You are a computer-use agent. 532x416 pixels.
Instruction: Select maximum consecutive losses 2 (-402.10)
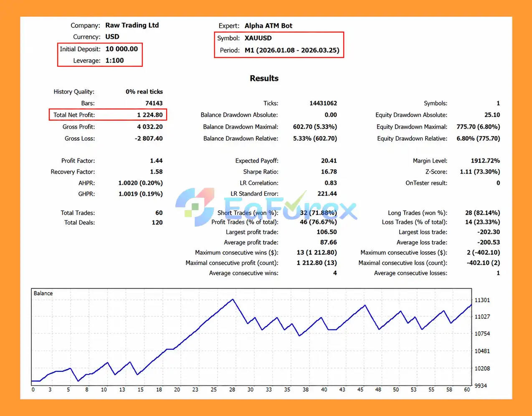(483, 252)
